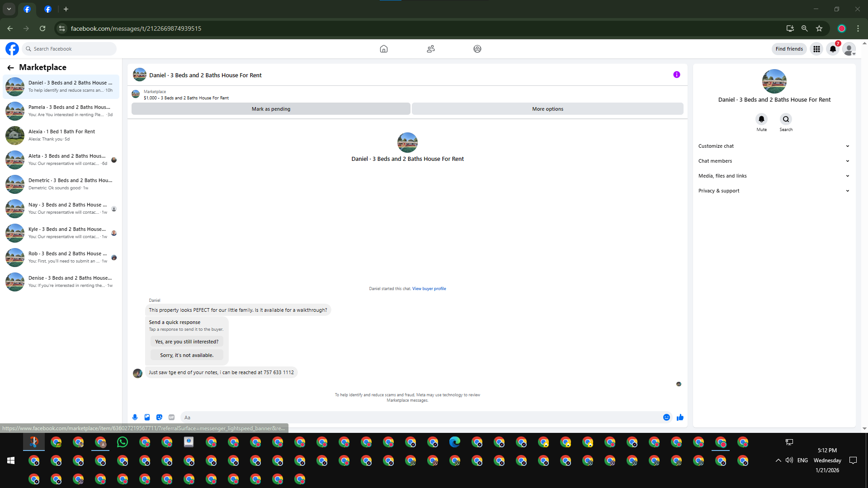
Task: Open the View buyer profile link
Action: 429,289
